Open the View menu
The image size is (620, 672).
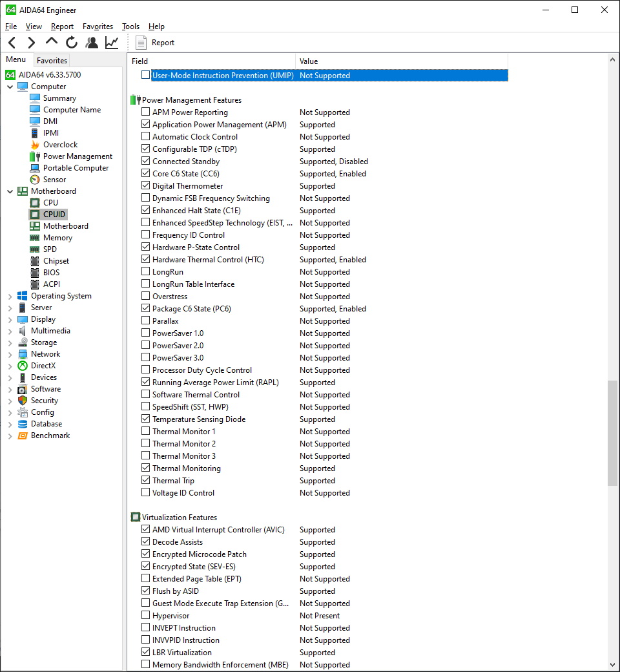[x=34, y=26]
